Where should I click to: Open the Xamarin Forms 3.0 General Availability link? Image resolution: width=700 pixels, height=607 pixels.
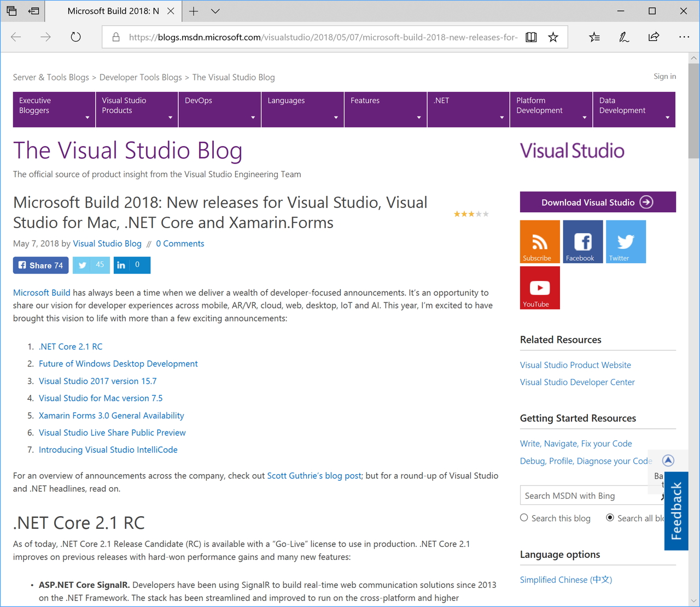111,415
